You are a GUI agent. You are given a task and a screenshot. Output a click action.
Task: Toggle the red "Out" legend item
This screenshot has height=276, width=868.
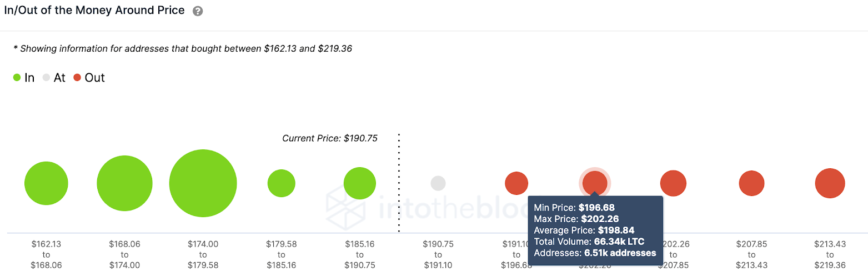[89, 78]
